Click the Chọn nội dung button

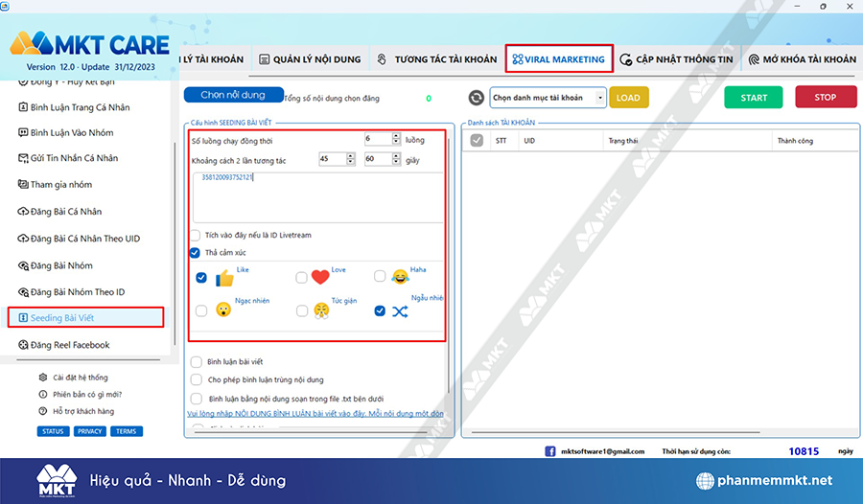click(x=233, y=95)
